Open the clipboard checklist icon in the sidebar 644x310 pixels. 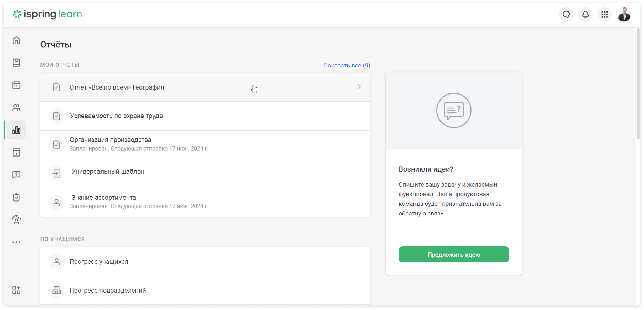16,197
